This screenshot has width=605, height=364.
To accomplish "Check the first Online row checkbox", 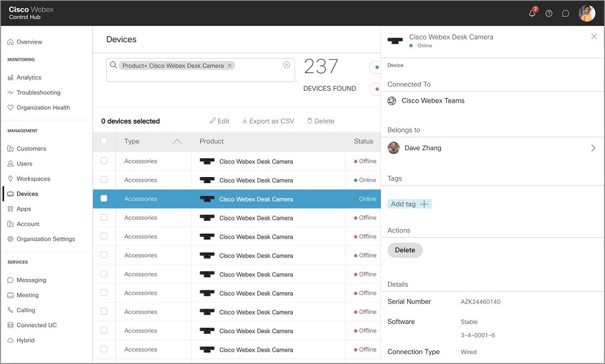I will (x=103, y=180).
